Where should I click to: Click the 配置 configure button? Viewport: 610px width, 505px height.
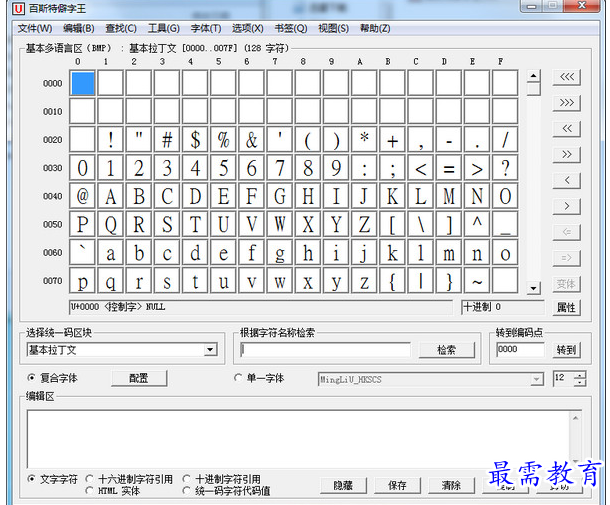click(138, 378)
